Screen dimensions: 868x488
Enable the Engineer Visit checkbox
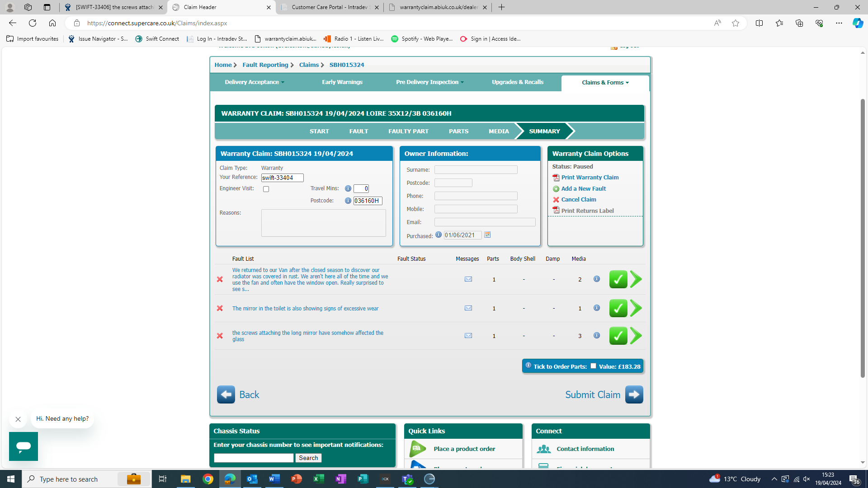click(266, 189)
